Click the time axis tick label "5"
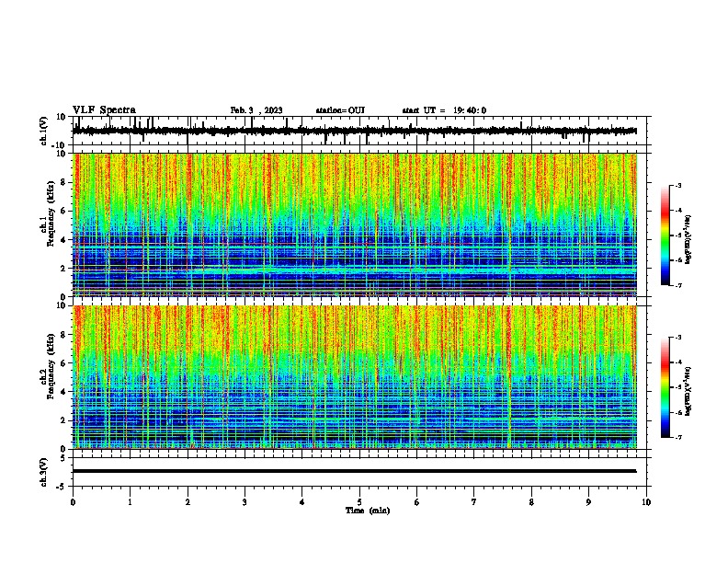Viewport: 728px width, 563px height. point(359,502)
